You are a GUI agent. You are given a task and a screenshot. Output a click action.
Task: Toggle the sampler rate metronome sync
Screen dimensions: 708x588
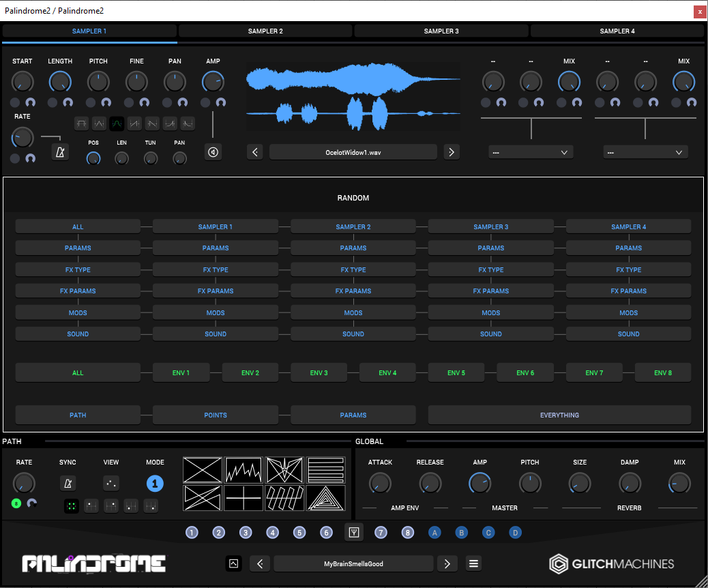60,152
